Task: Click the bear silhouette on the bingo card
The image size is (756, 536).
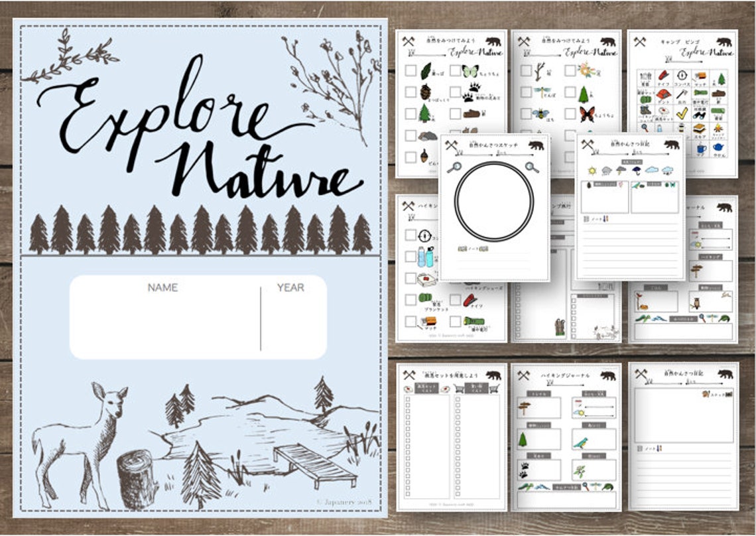Action: pos(724,42)
